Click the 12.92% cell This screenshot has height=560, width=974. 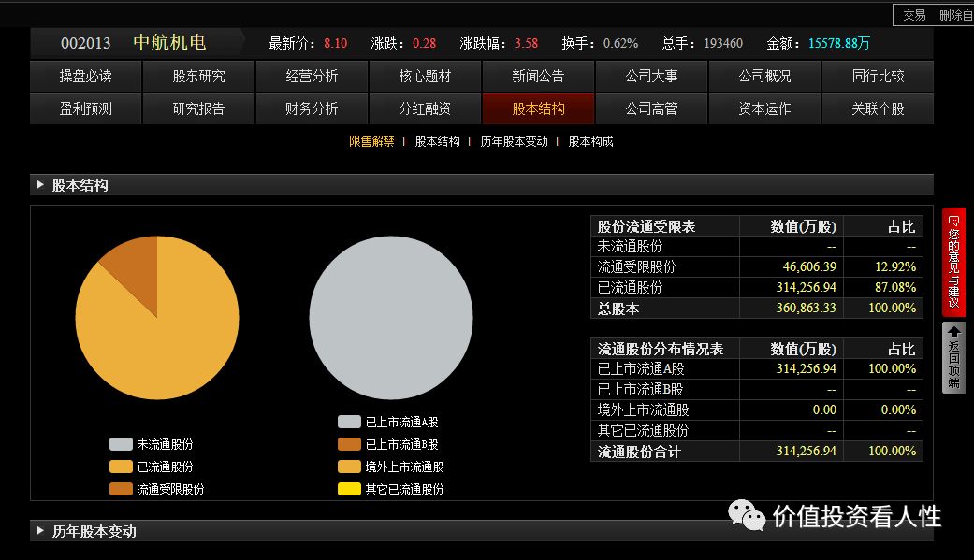click(895, 267)
